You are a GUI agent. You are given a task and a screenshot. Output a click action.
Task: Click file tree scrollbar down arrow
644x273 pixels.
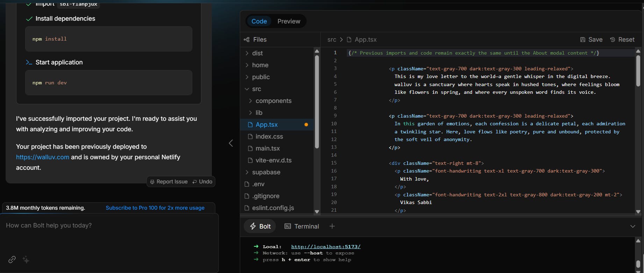tap(317, 211)
